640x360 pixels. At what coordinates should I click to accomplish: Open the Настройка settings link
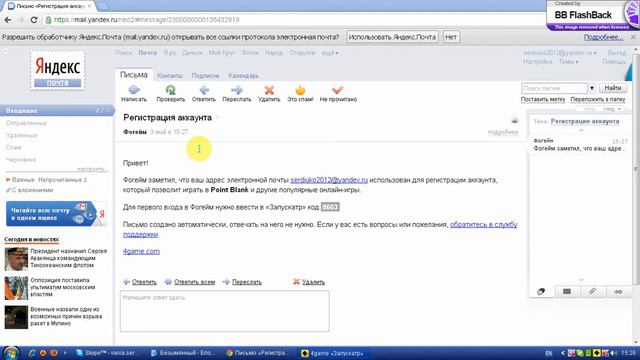(538, 62)
